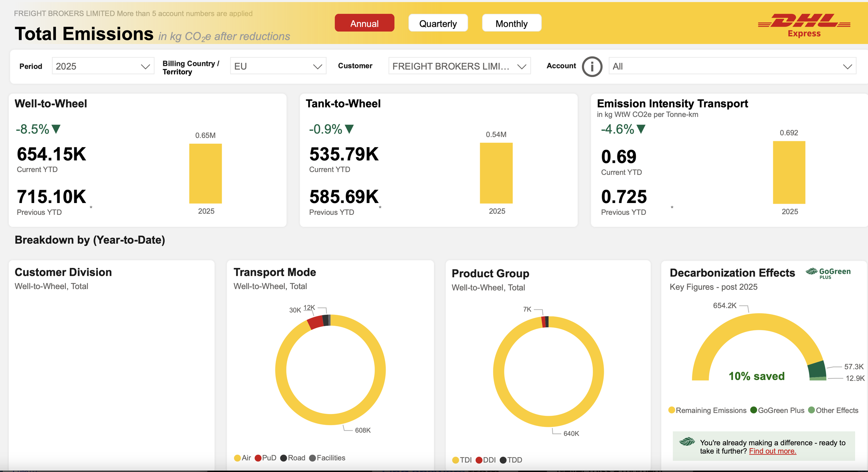868x472 pixels.
Task: Select the Annual view button
Action: coord(364,23)
